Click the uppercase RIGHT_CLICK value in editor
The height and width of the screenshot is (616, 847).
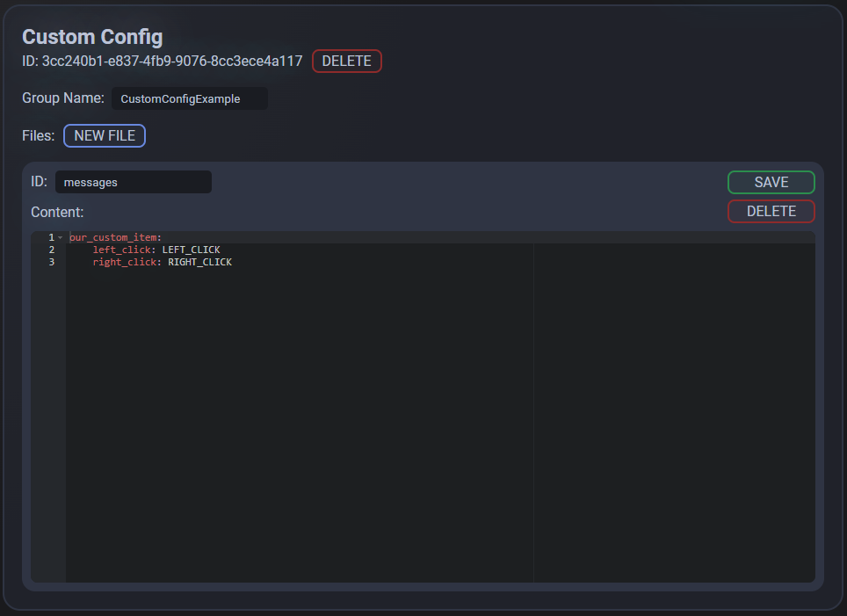[x=199, y=262]
